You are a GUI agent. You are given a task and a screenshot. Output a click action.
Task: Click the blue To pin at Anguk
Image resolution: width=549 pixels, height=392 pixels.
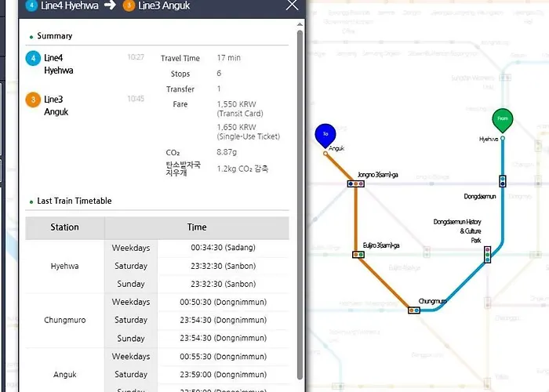pos(325,135)
